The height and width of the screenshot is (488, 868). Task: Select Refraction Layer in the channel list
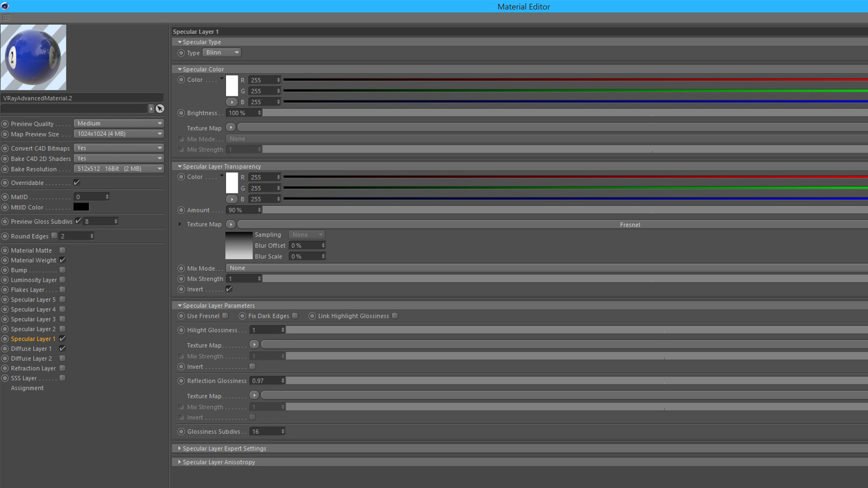coord(33,368)
